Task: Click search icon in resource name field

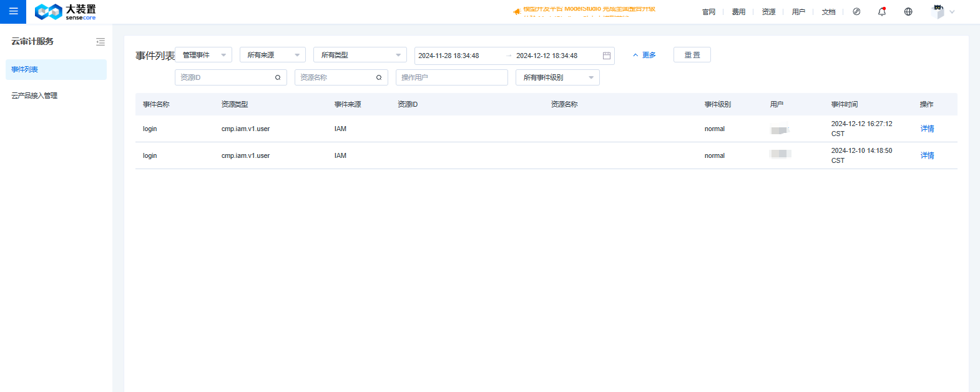Action: tap(379, 77)
